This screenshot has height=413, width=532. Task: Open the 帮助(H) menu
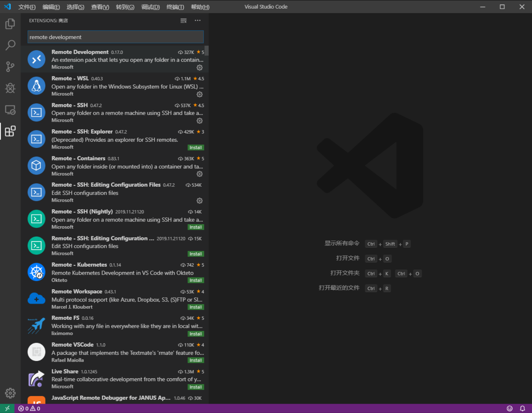tap(200, 7)
